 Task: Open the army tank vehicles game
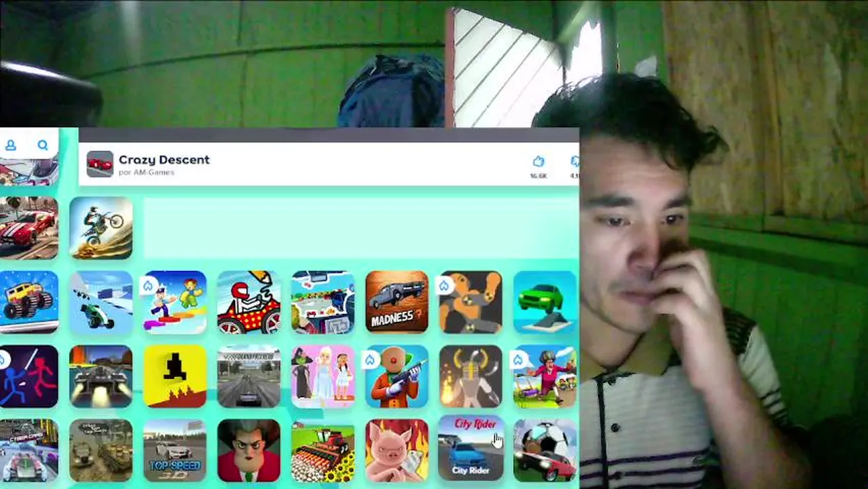101,450
